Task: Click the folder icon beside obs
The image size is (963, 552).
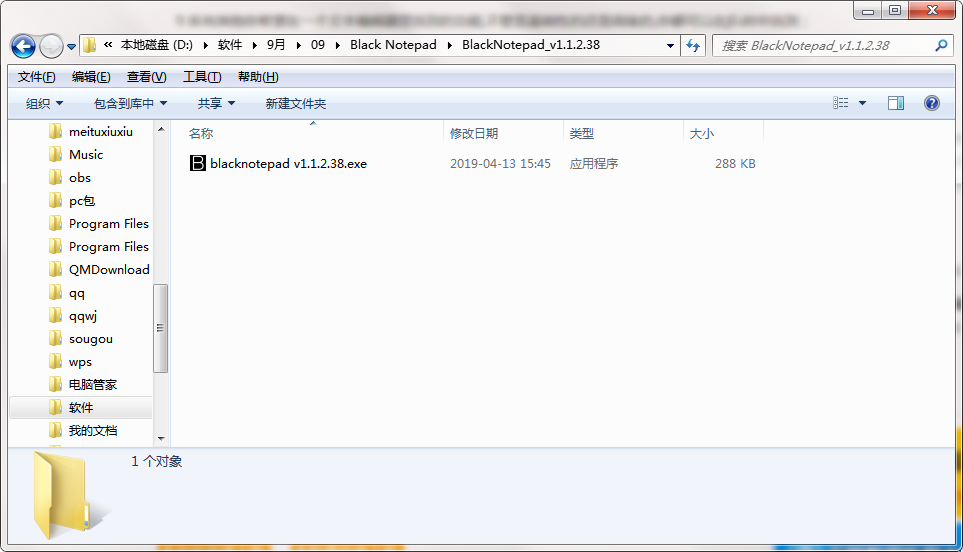Action: 55,177
